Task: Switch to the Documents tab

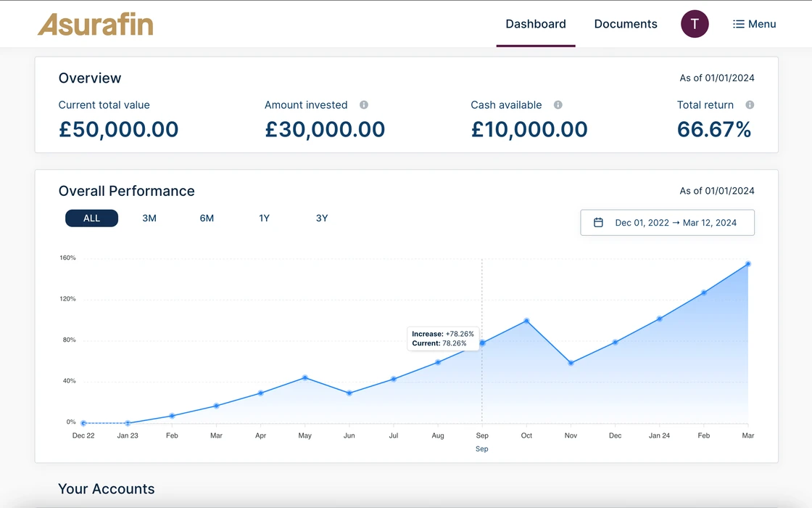Action: click(626, 24)
